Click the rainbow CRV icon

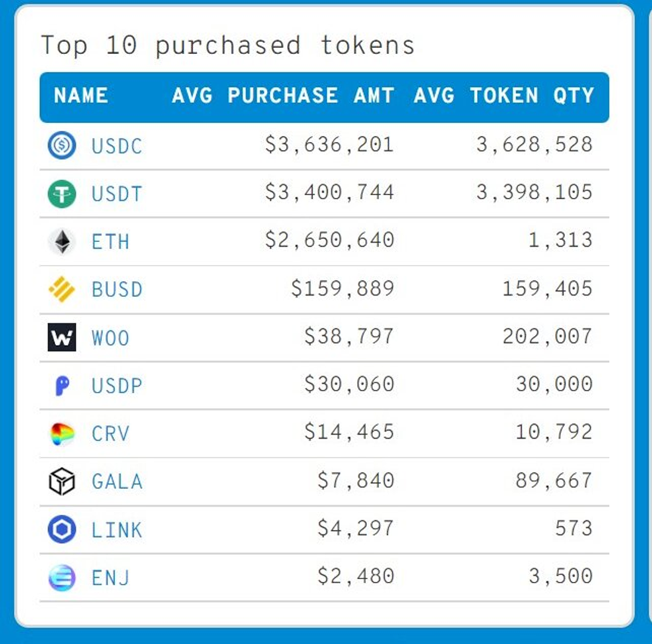coord(62,434)
